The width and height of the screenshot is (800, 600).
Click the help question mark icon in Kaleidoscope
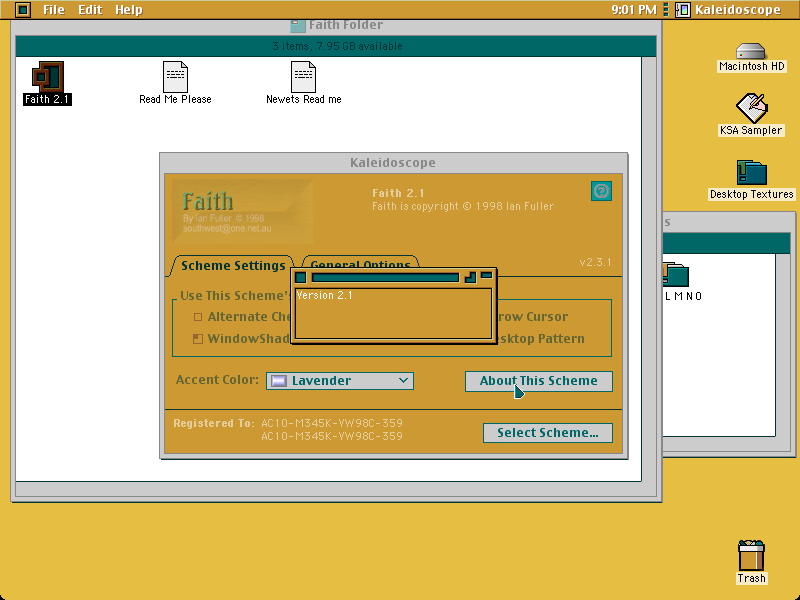(x=601, y=191)
